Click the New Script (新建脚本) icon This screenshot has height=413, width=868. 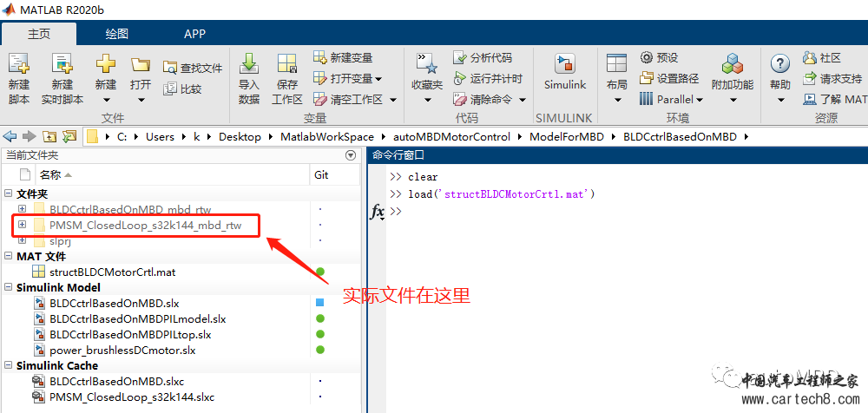tap(19, 64)
